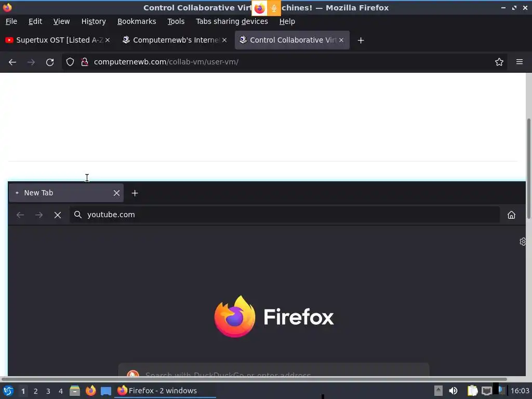Image resolution: width=532 pixels, height=399 pixels.
Task: Click the 16:03 clock in taskbar
Action: click(520, 391)
